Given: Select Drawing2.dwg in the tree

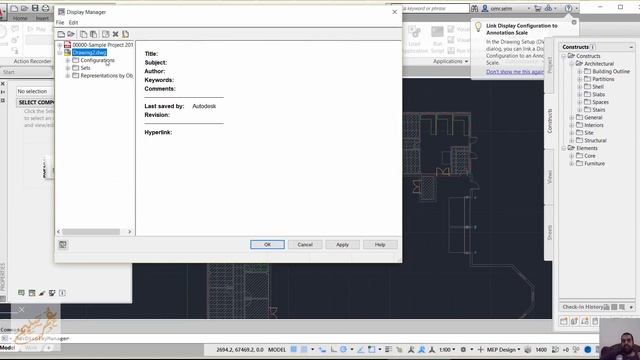Looking at the screenshot, I should point(89,53).
